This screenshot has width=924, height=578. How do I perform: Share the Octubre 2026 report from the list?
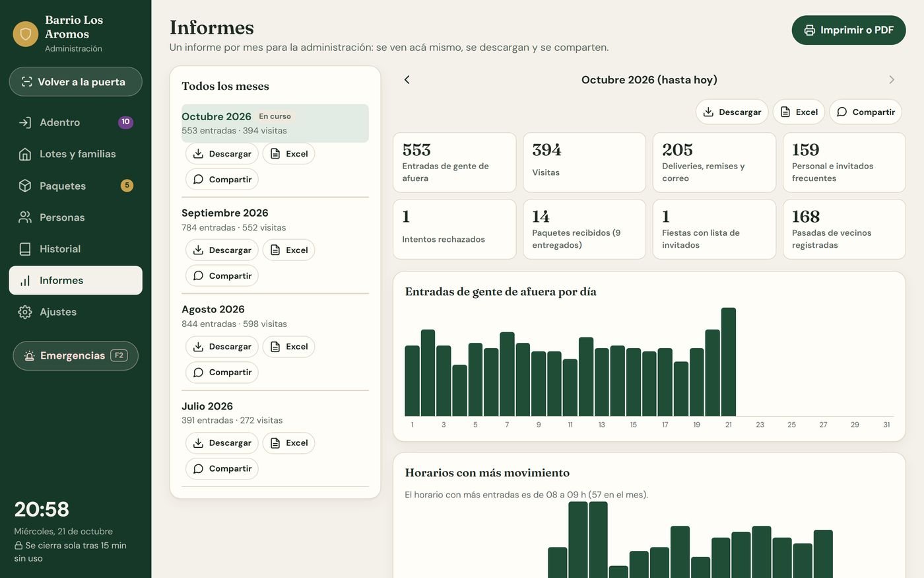[222, 180]
